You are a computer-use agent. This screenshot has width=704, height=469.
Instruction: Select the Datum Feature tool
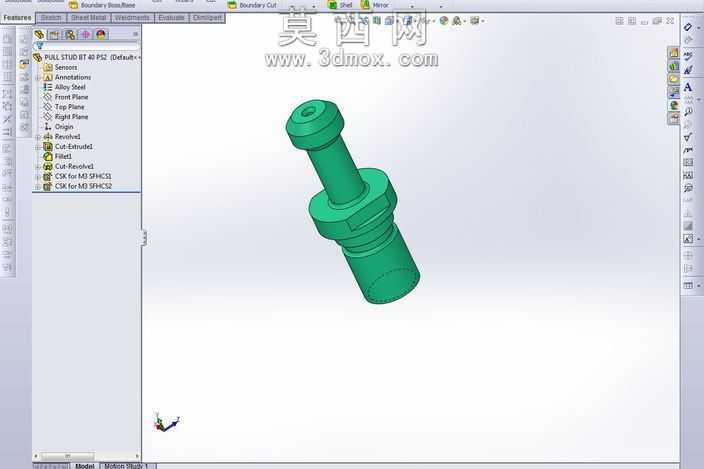688,175
